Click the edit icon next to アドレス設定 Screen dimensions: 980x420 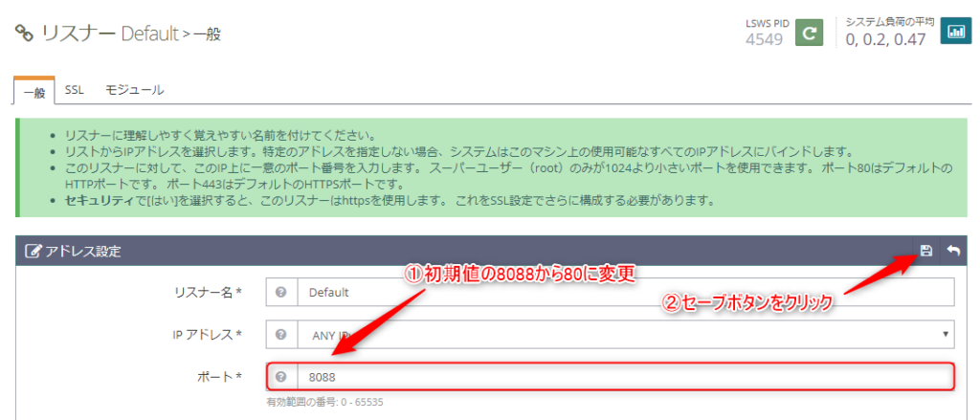[x=32, y=252]
